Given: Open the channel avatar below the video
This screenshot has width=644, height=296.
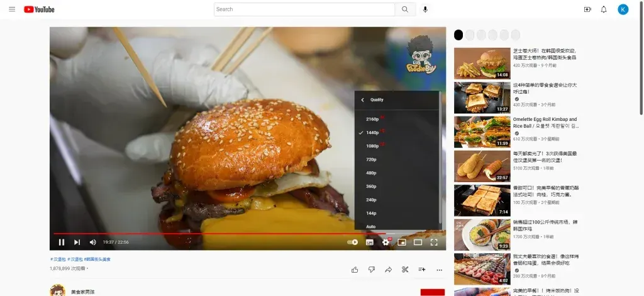Looking at the screenshot, I should click(x=57, y=290).
